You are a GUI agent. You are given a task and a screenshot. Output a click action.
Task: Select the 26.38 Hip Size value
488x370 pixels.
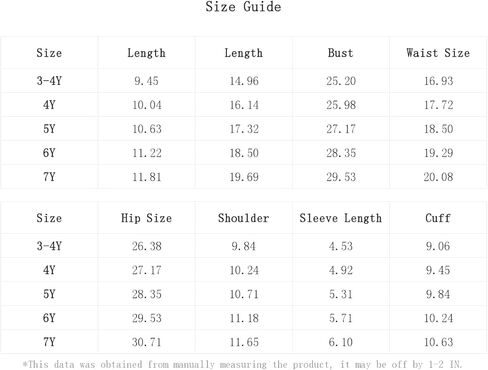[147, 246]
